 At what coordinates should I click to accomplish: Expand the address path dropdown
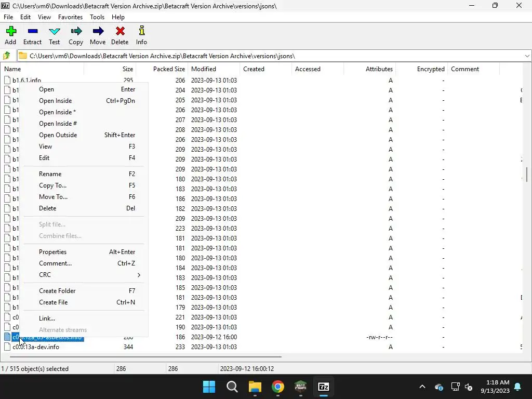point(527,56)
